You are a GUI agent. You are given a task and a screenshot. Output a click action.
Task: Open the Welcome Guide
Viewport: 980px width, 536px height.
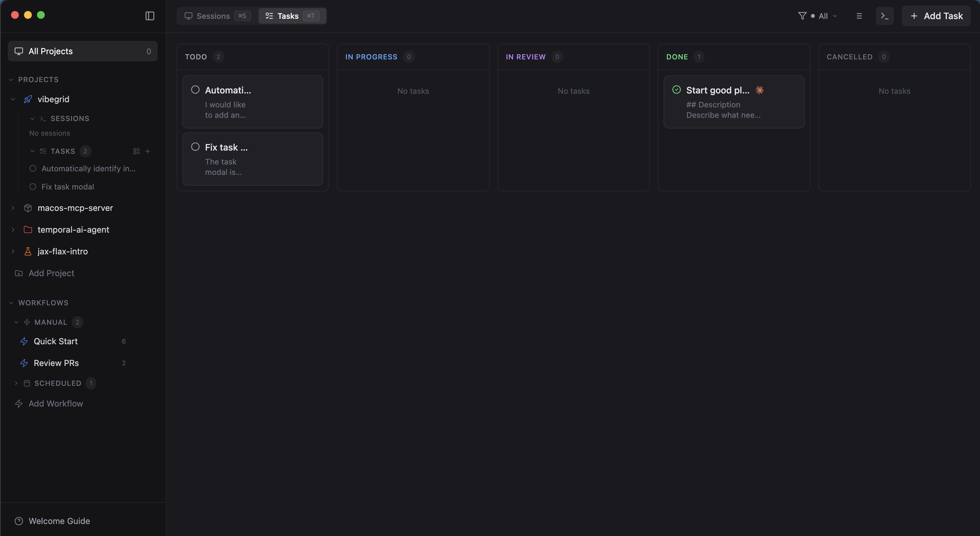click(59, 521)
